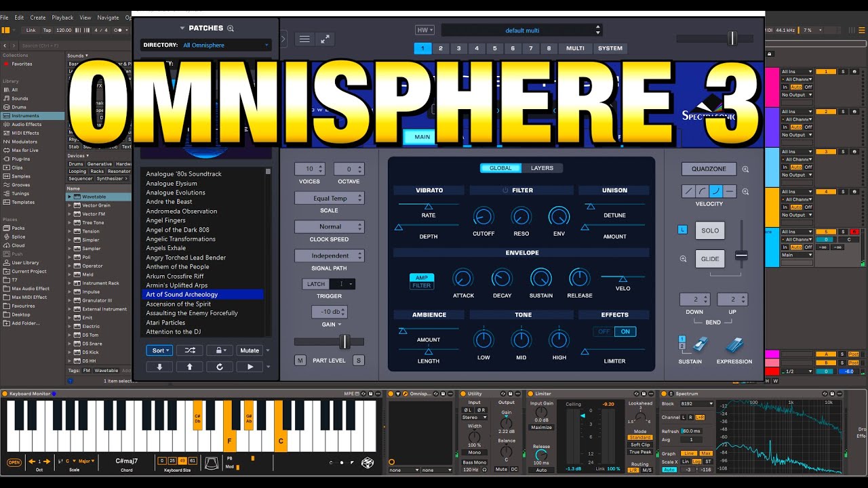Click the voices stepper field
868x488 pixels.
point(310,169)
